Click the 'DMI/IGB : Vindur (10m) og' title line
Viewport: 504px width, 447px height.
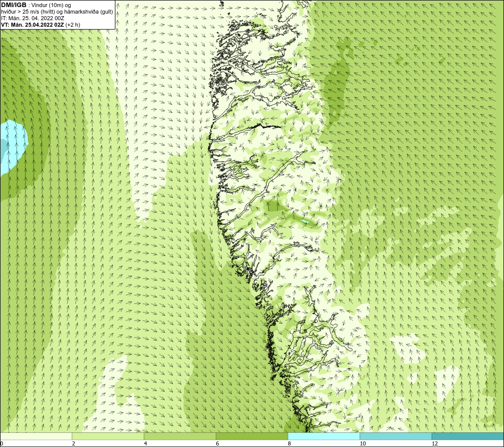pyautogui.click(x=36, y=5)
